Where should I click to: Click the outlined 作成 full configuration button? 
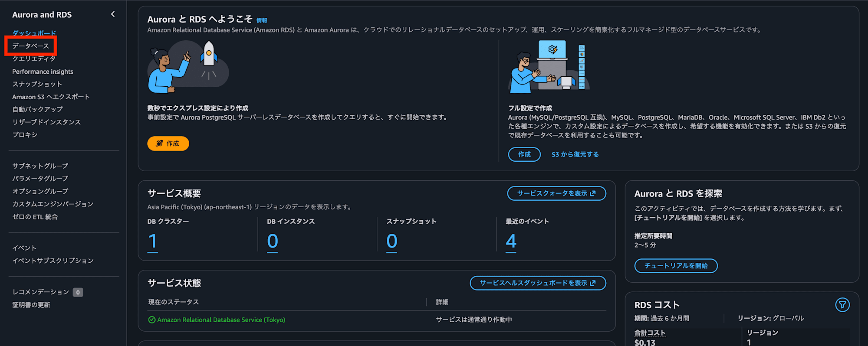[x=524, y=154]
